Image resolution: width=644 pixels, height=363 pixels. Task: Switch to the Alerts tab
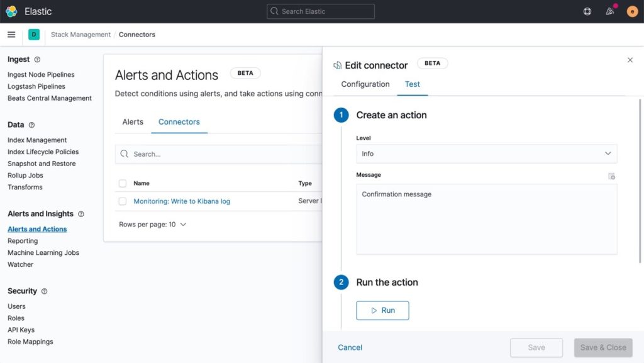[x=133, y=122]
